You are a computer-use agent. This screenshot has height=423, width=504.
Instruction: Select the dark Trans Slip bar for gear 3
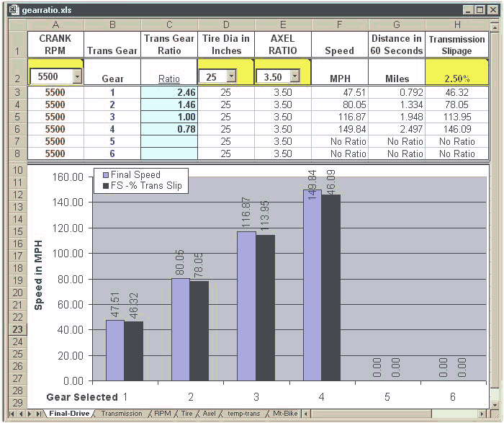[x=266, y=308]
